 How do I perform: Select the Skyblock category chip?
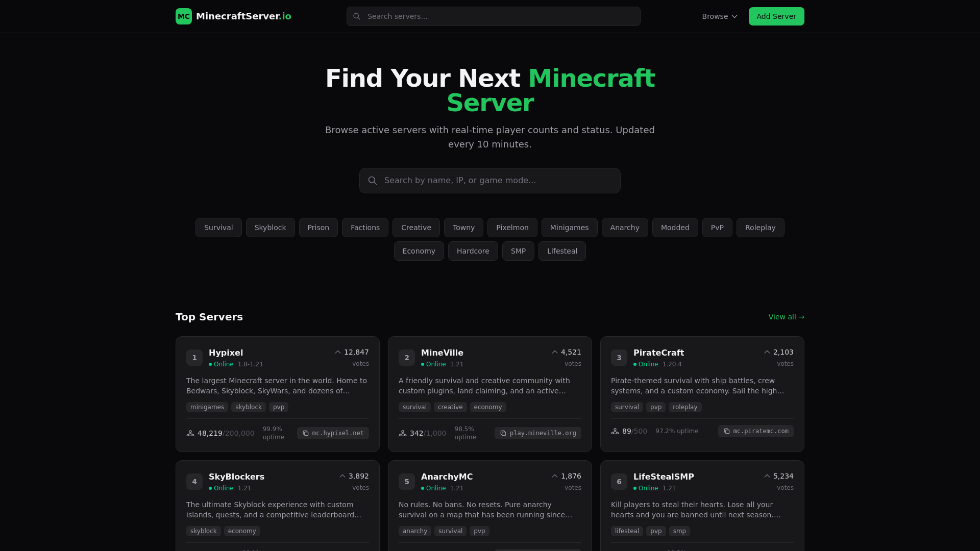click(x=271, y=228)
